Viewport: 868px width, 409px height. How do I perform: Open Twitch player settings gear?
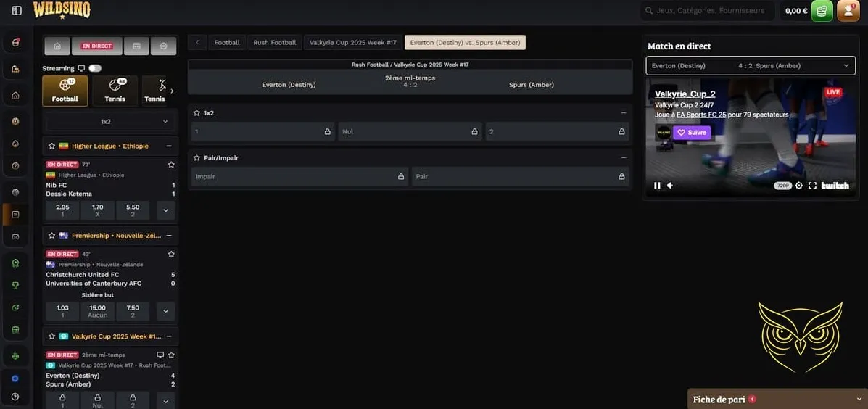click(x=799, y=186)
